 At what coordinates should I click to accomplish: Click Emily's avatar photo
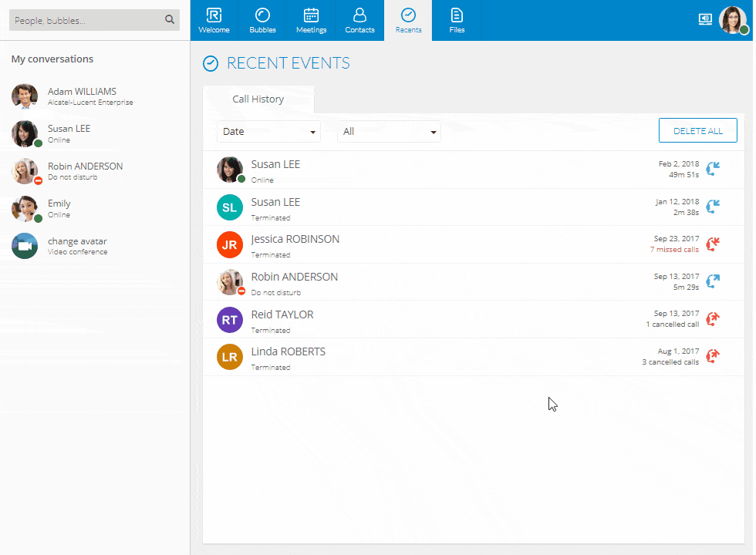point(25,209)
